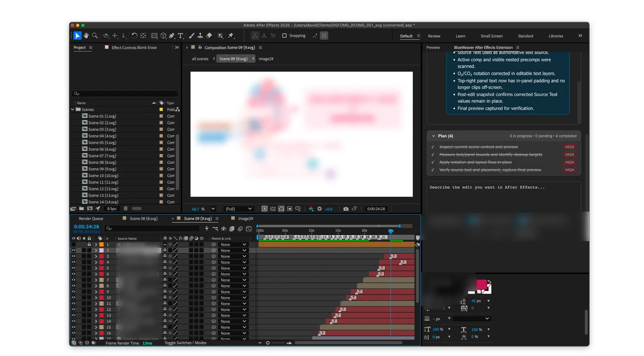
Task: Switch to the Review workspace
Action: [434, 36]
